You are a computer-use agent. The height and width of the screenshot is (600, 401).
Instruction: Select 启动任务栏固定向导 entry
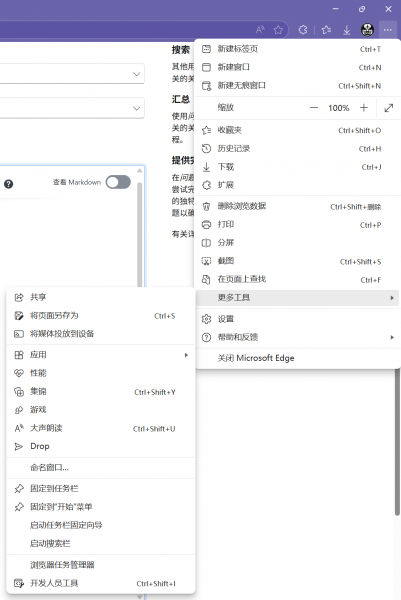click(x=101, y=525)
